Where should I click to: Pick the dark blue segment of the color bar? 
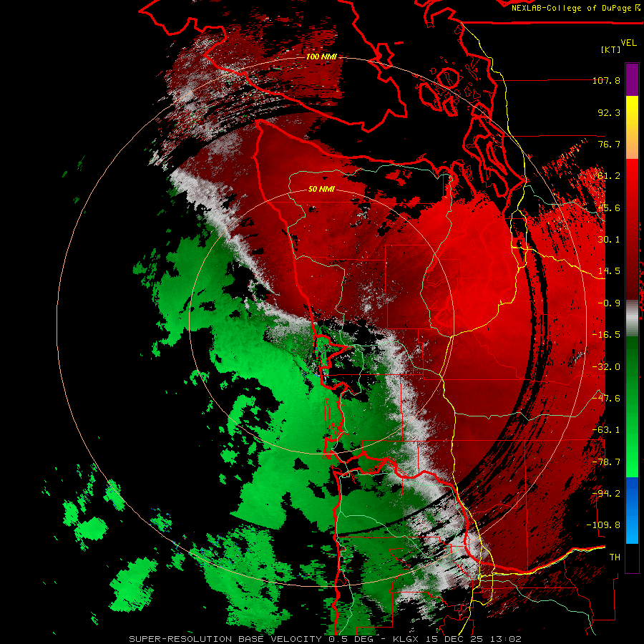(632, 493)
